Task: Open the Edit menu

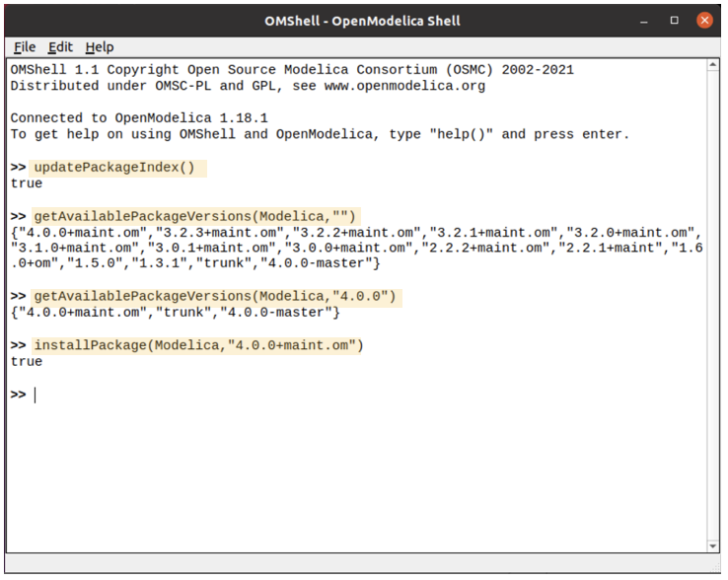Action: tap(60, 47)
